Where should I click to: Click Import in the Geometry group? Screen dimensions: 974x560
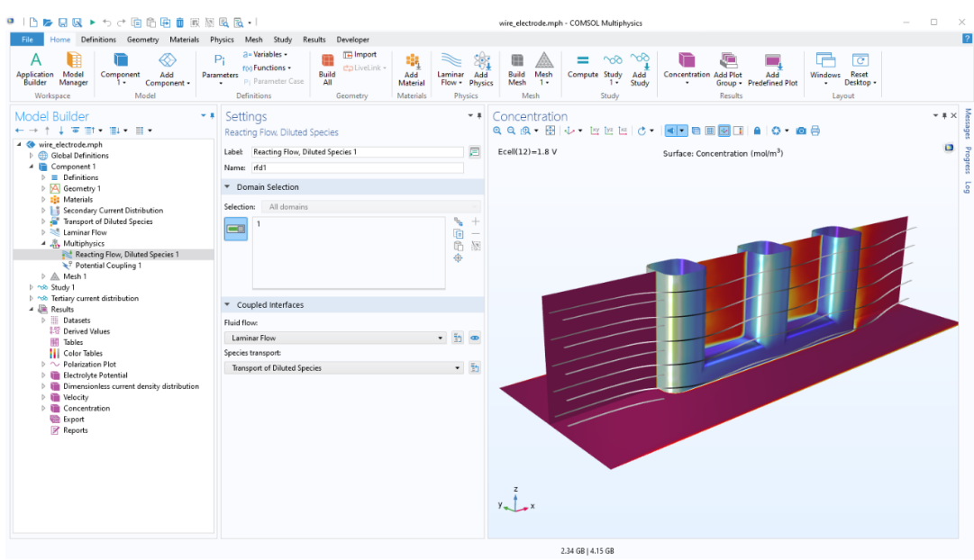pyautogui.click(x=360, y=55)
